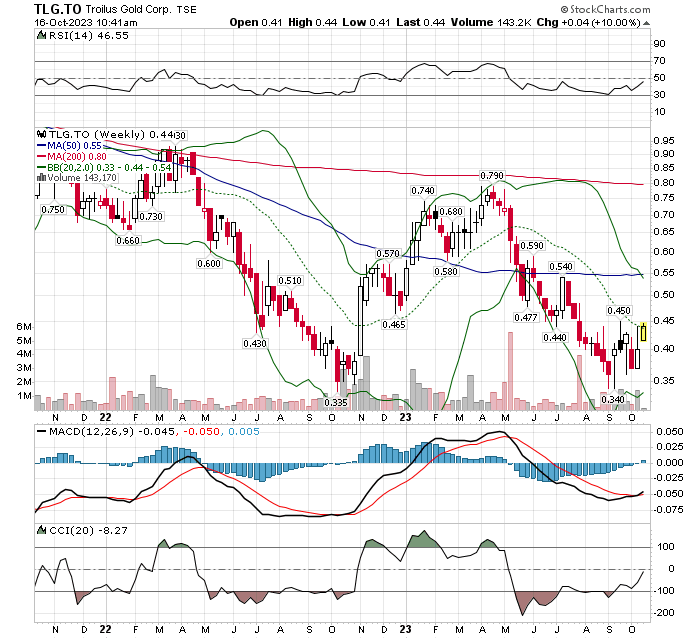Click the 0.730 price annotation

point(151,216)
